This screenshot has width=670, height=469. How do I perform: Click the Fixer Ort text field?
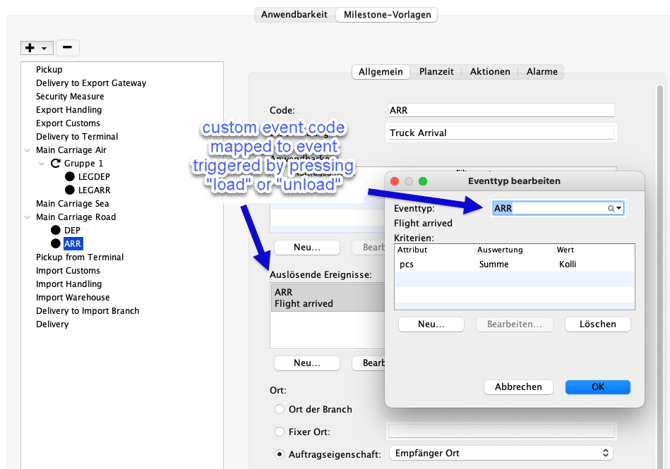[x=501, y=431]
